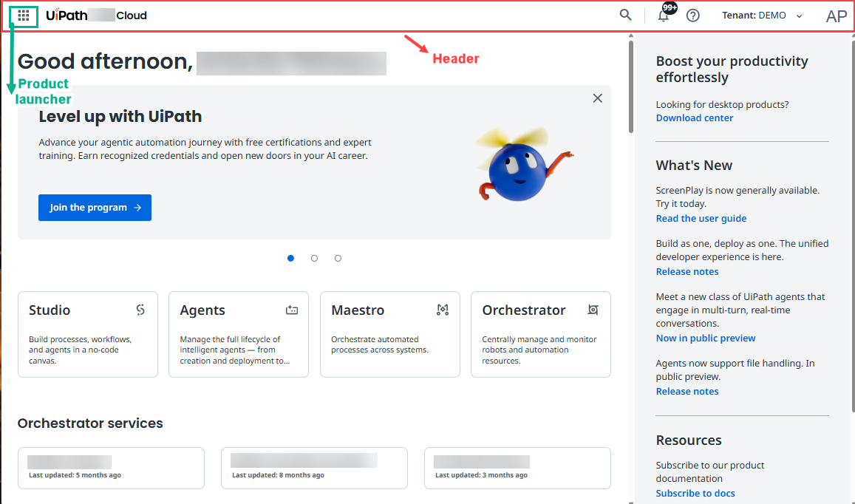Open the product launcher grid icon
The width and height of the screenshot is (855, 504).
point(24,16)
